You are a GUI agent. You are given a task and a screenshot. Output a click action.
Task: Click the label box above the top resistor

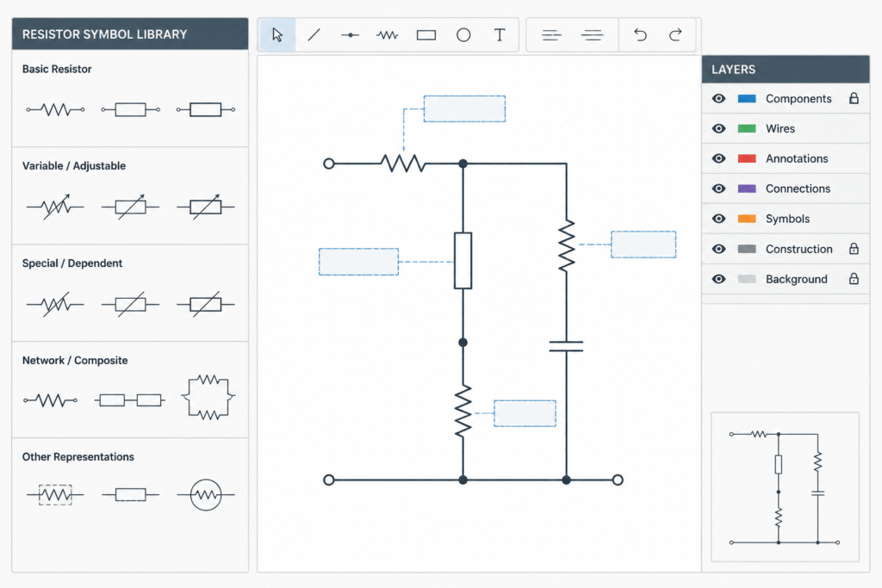[x=464, y=108]
